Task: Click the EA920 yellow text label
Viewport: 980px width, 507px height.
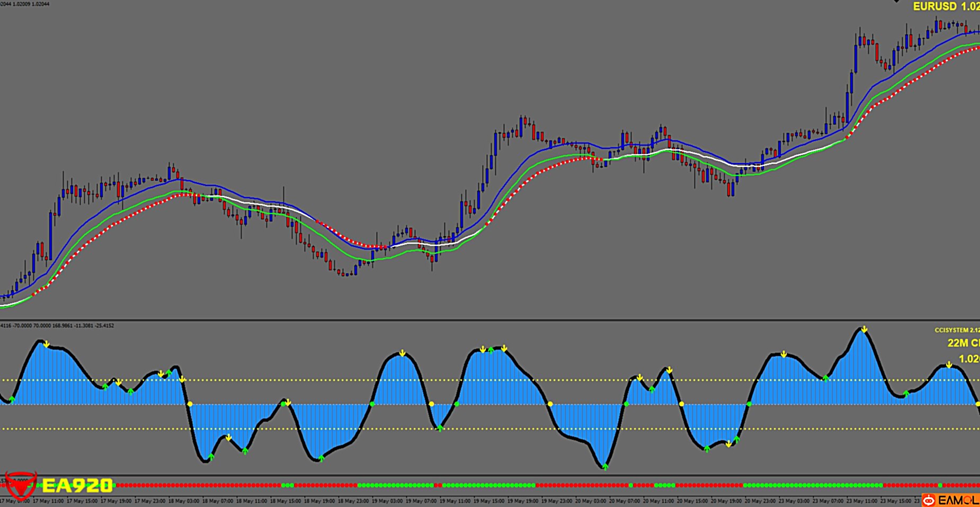Action: (x=77, y=485)
